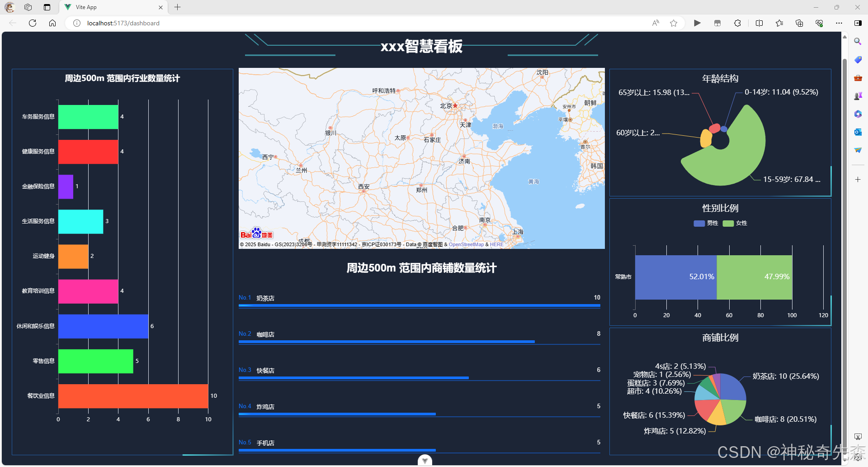Click the 52.01% male bar segment
The height and width of the screenshot is (467, 868).
(676, 277)
